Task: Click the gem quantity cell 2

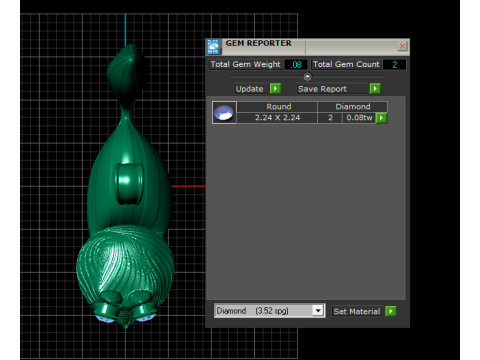Action: (330, 118)
